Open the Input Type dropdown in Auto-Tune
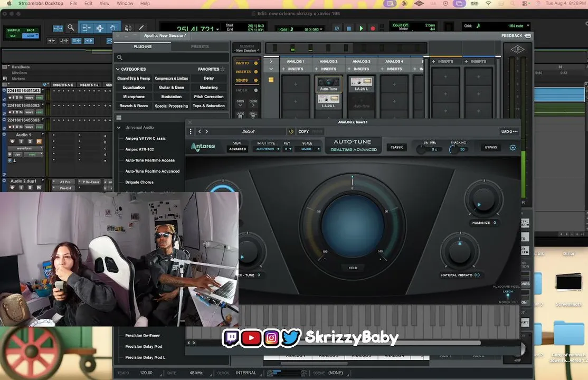Viewport: 588px width, 380px height. [268, 149]
